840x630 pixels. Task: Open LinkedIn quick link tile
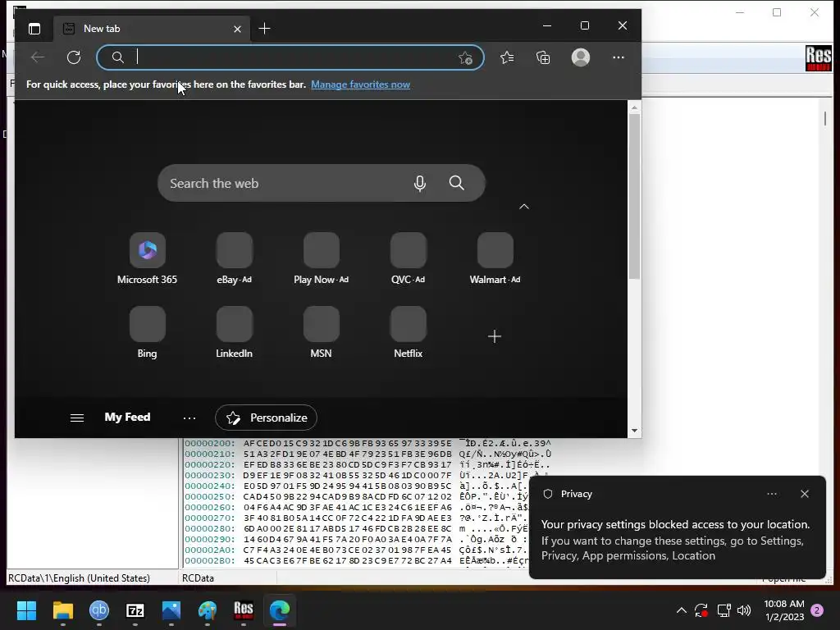tap(234, 332)
